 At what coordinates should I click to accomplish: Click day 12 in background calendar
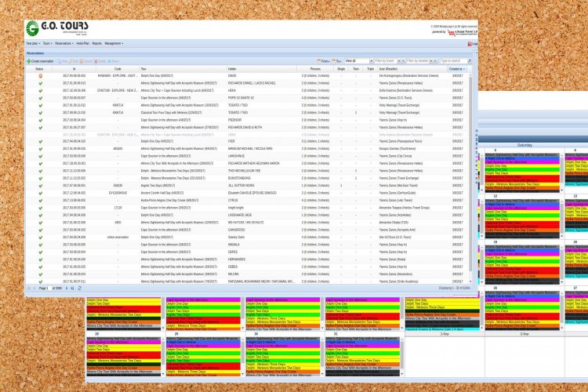495,196
